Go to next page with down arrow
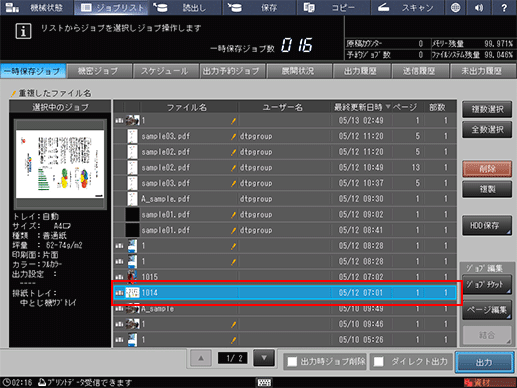 (x=264, y=358)
